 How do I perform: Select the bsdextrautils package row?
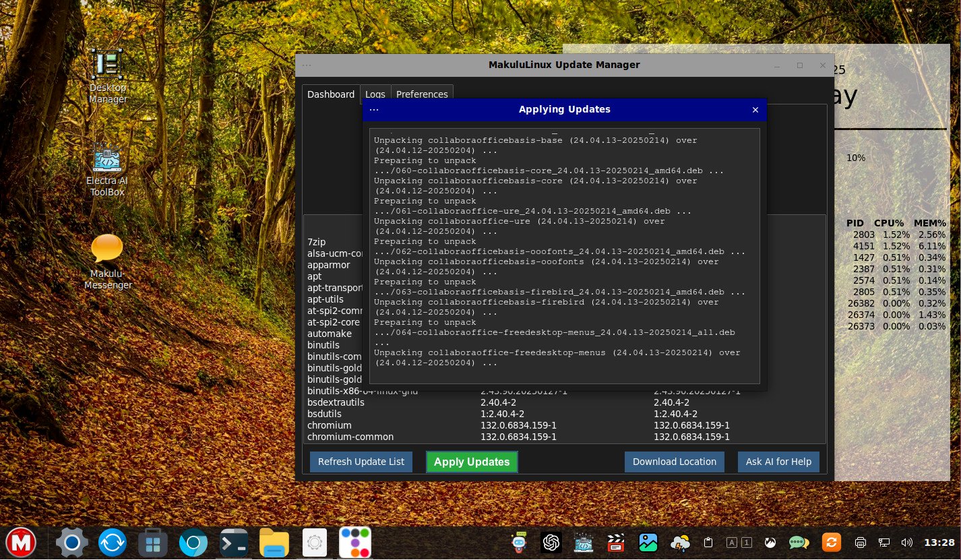(x=565, y=402)
